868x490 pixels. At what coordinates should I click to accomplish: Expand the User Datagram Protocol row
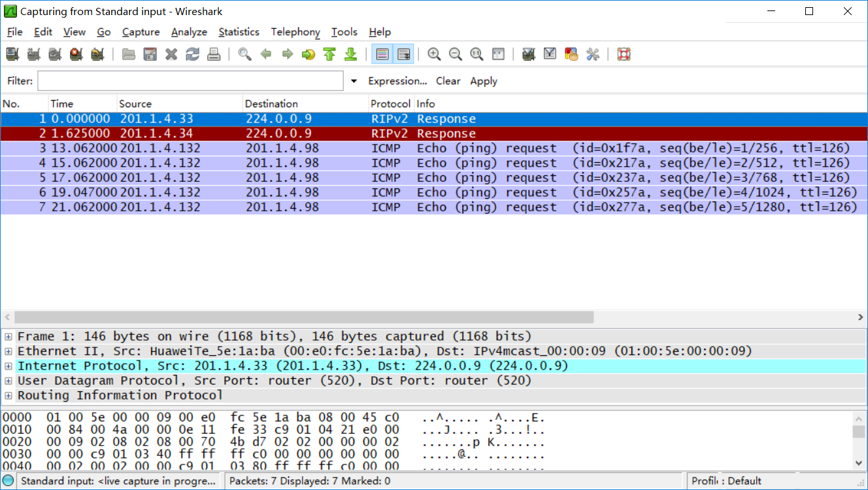pos(8,381)
